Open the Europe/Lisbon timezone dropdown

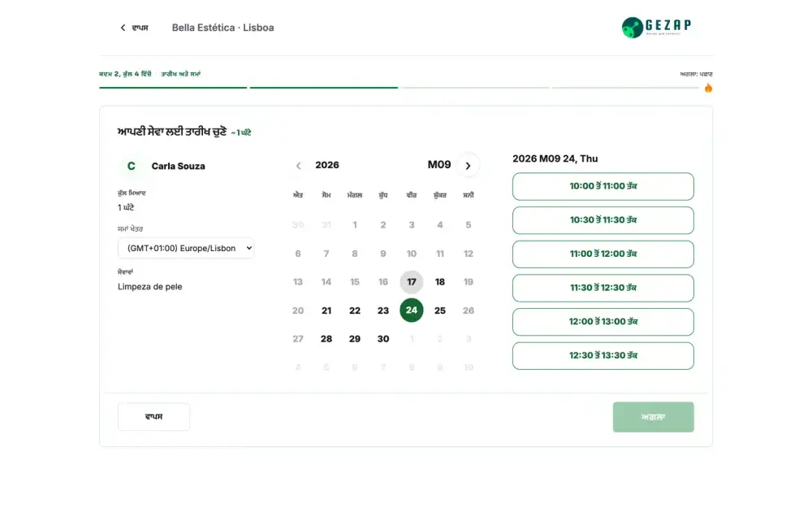(x=186, y=248)
